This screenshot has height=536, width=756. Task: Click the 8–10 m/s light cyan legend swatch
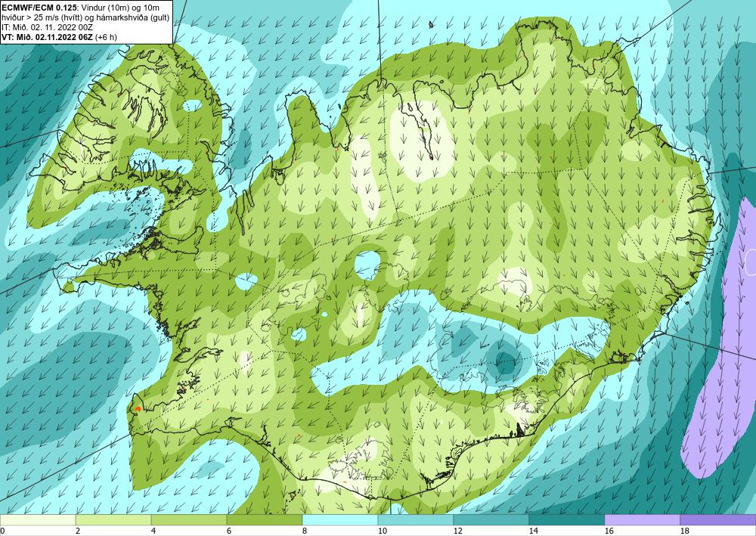[x=340, y=519]
